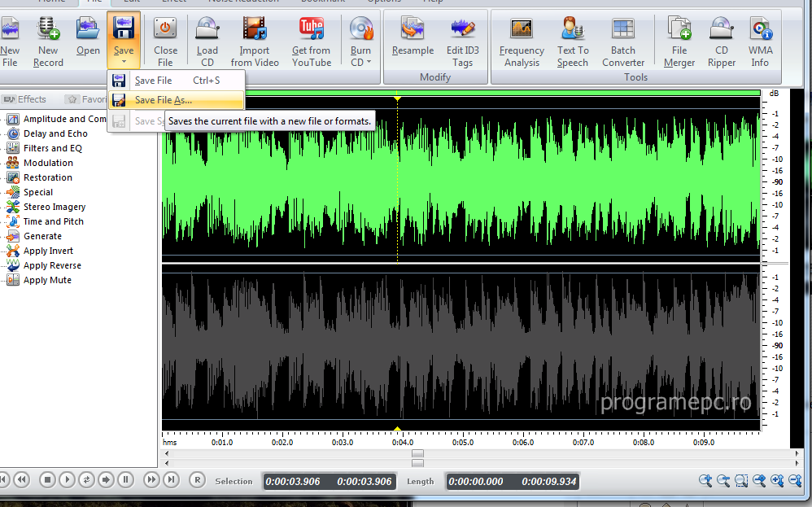The width and height of the screenshot is (812, 507).
Task: Select Save File menu entry
Action: (x=176, y=81)
